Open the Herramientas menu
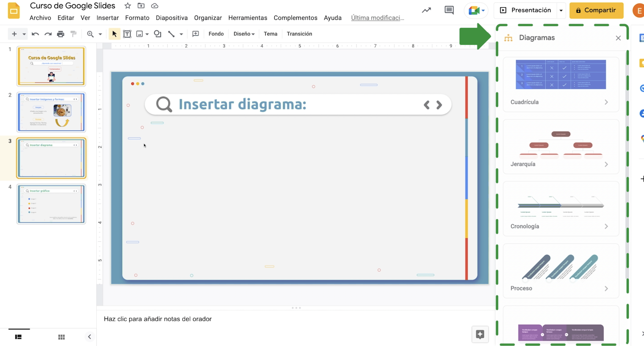Image resolution: width=644 pixels, height=346 pixels. pyautogui.click(x=248, y=17)
